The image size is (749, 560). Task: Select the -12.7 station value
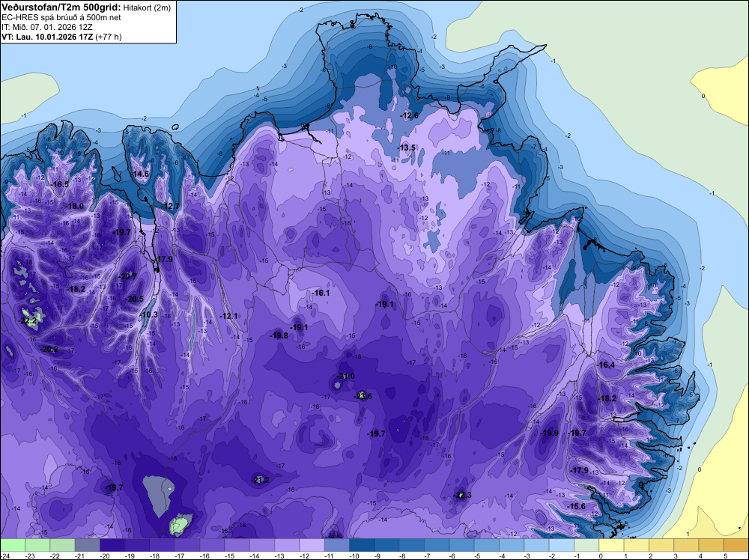pyautogui.click(x=171, y=206)
